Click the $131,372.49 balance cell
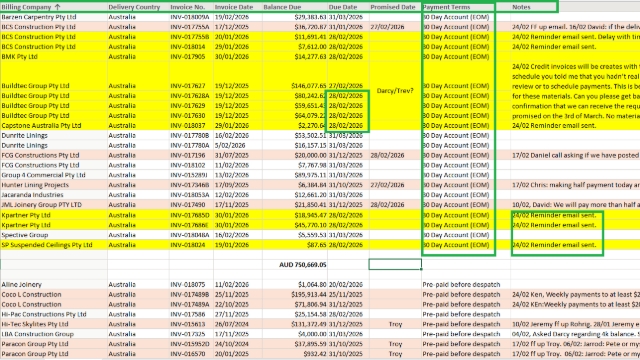 (295, 324)
